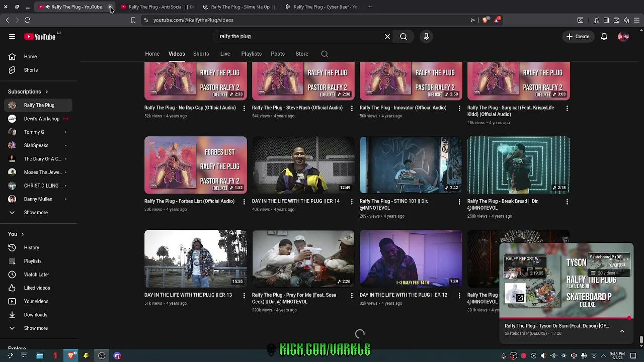The height and width of the screenshot is (362, 644).
Task: Open the Brave taskbar icon
Action: (x=71, y=355)
